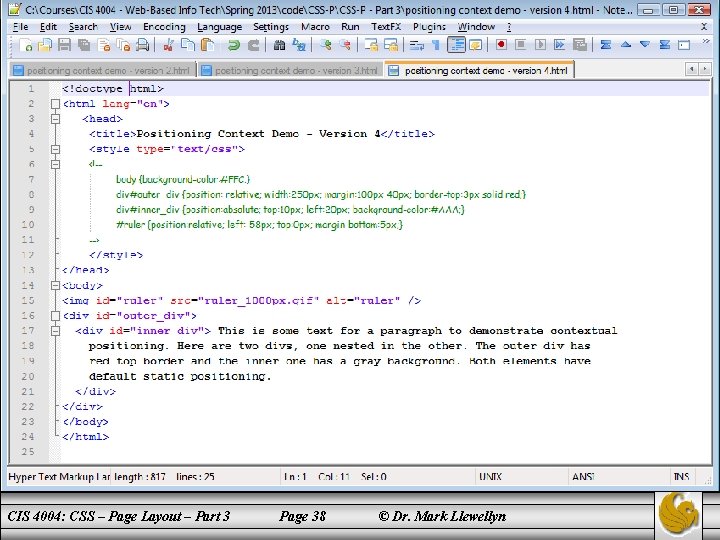Open the user-defined language dialog icon
720x540 pixels.
pyautogui.click(x=475, y=45)
